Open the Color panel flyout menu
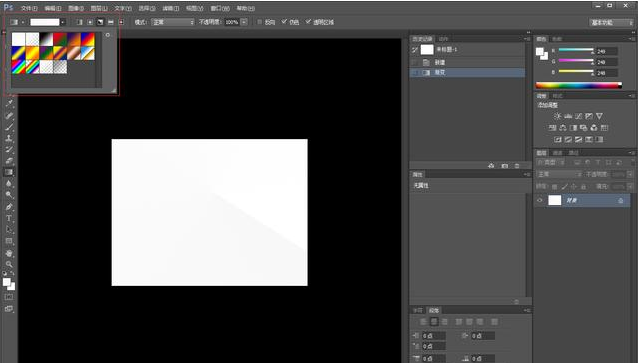The width and height of the screenshot is (638, 363). [x=631, y=39]
